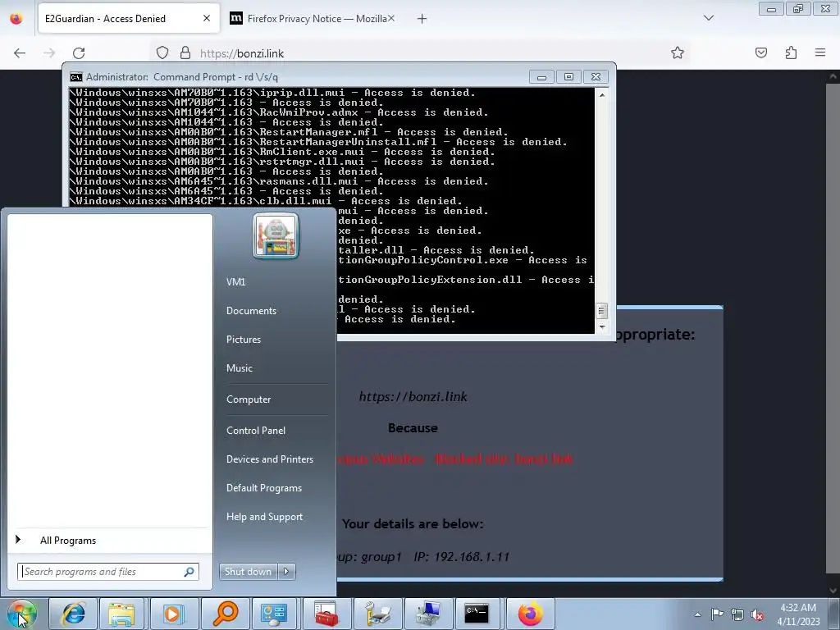Go forward in Firefox

pos(49,53)
